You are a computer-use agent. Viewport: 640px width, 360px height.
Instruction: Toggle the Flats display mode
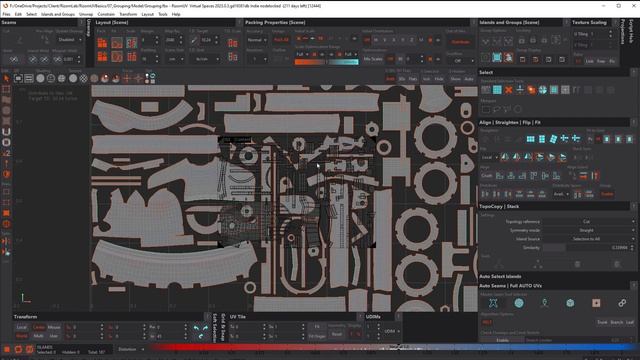point(413,79)
